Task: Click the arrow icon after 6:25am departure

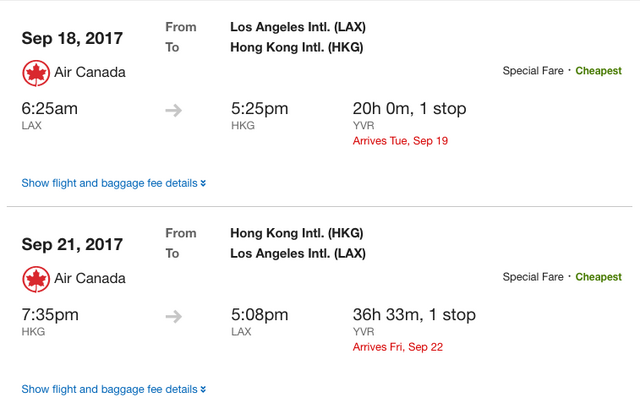Action: coord(174,110)
